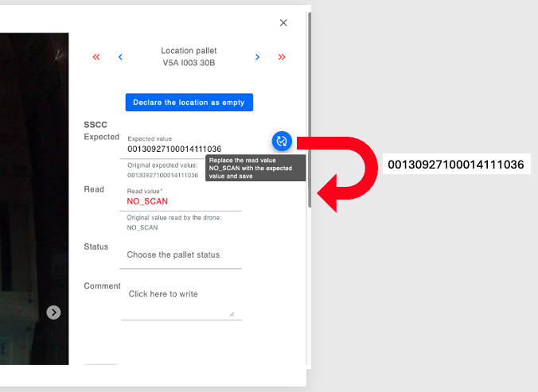Screen dimensions: 538x392
Task: Click the NO_SCAN read value field
Action: (x=183, y=201)
